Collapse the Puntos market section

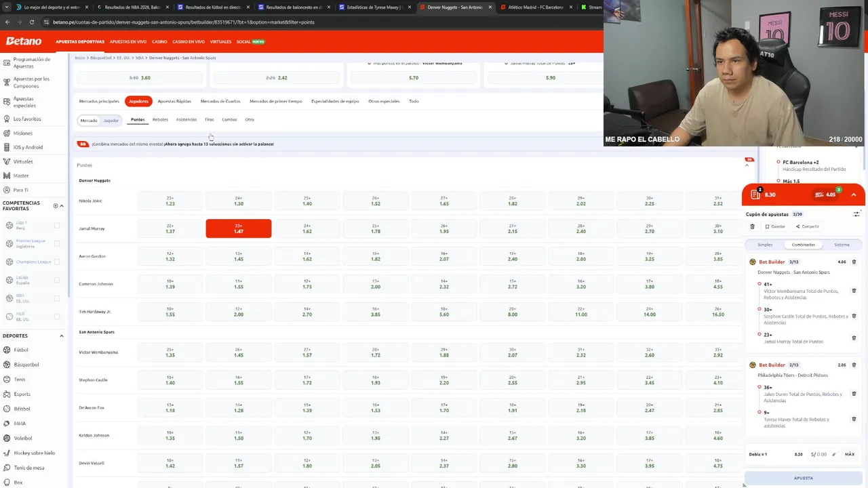click(748, 165)
